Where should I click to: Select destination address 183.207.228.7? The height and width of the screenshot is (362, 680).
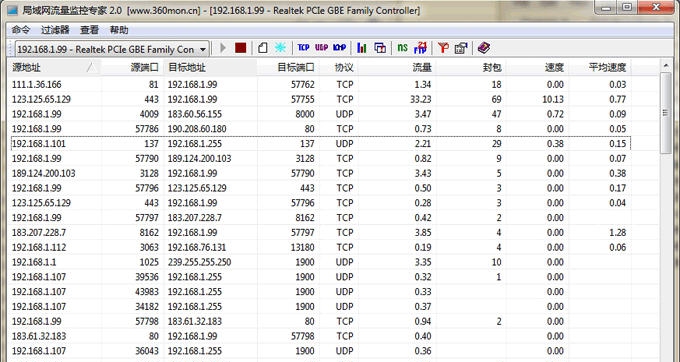click(195, 218)
